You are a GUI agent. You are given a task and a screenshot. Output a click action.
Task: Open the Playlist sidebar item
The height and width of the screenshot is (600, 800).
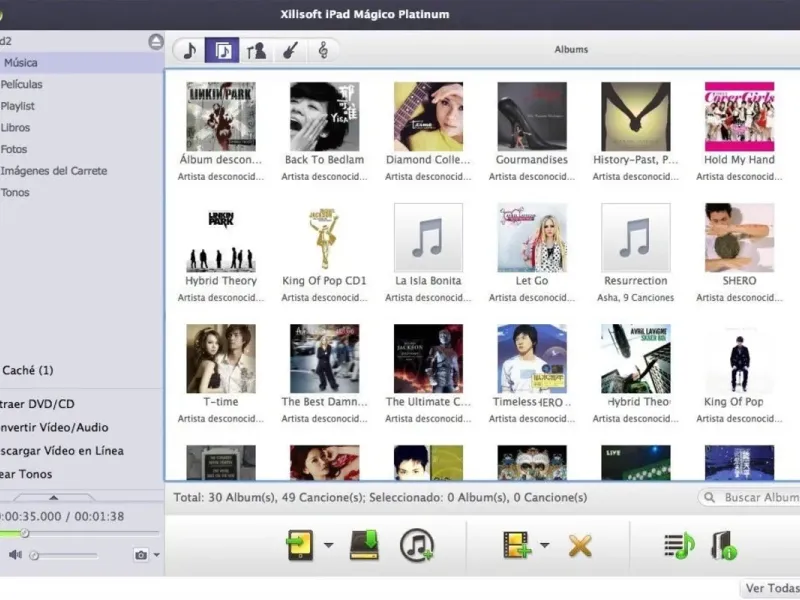click(18, 106)
